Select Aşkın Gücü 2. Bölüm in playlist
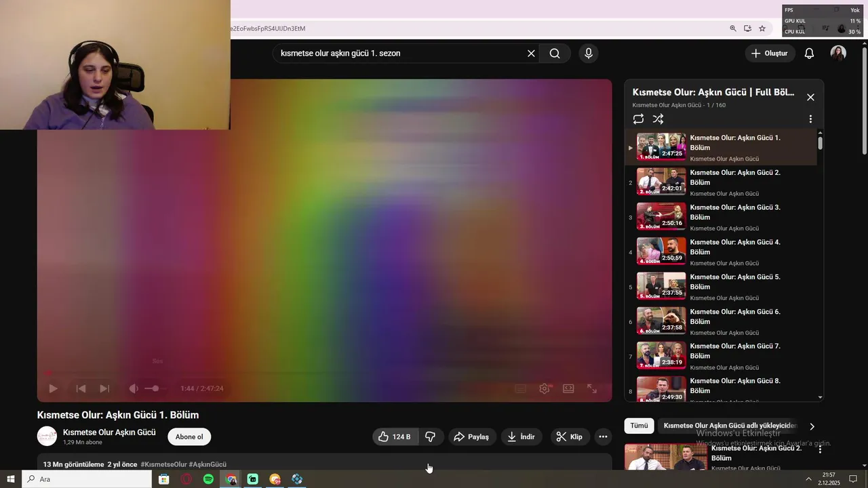Image resolution: width=868 pixels, height=488 pixels. point(721,182)
